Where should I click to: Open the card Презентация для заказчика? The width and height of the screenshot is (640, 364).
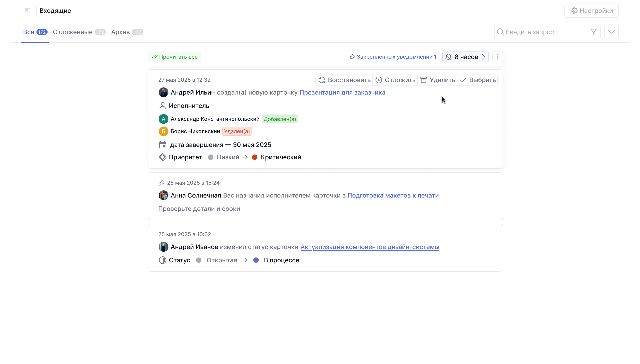tap(342, 92)
